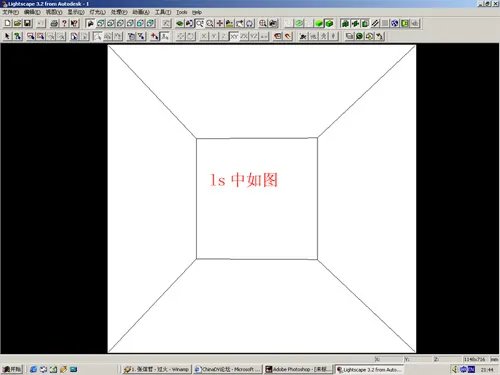This screenshot has height=375, width=500.
Task: Click the Lightscape 3.2 taskbar button
Action: click(369, 369)
